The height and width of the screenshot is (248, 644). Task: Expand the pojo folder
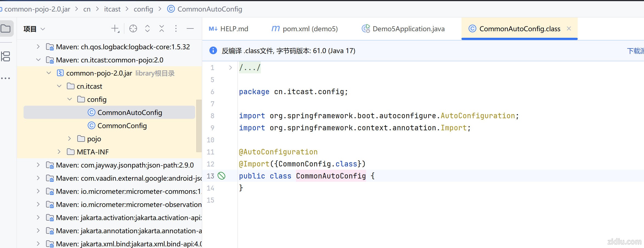(x=70, y=139)
